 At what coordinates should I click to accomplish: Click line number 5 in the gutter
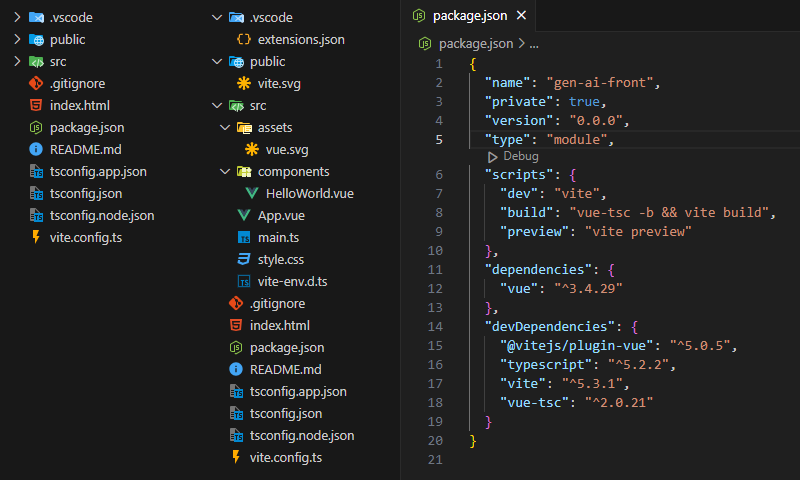point(439,140)
